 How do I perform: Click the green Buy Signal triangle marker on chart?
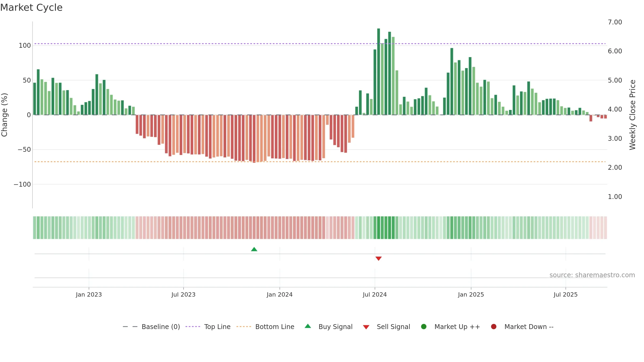[x=254, y=249]
